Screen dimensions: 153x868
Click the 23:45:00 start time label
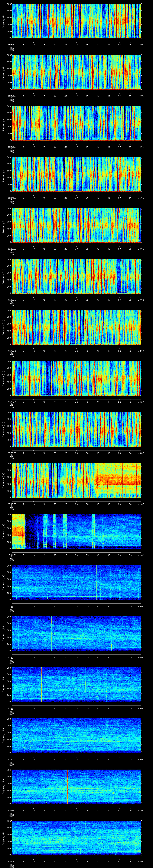[x=12, y=760]
